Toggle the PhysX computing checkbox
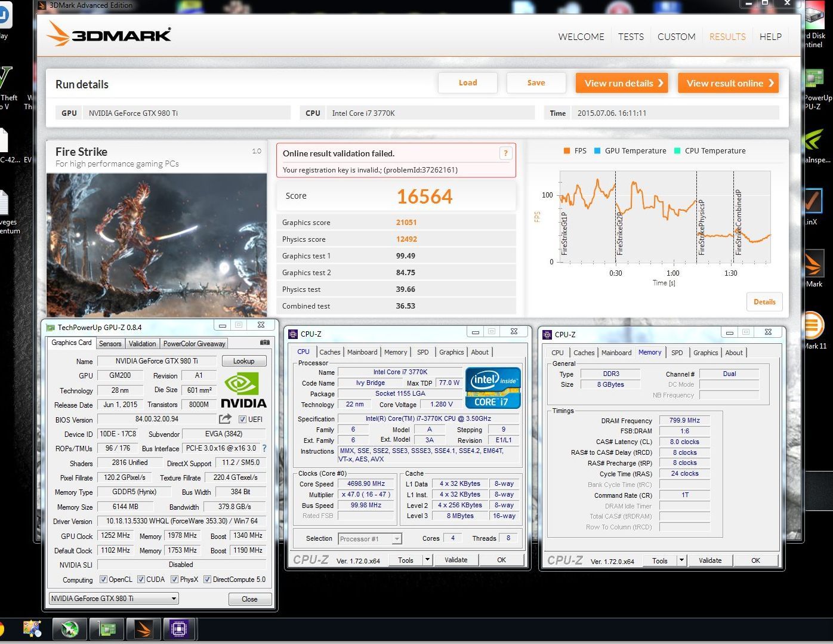This screenshot has width=833, height=644. 174,579
